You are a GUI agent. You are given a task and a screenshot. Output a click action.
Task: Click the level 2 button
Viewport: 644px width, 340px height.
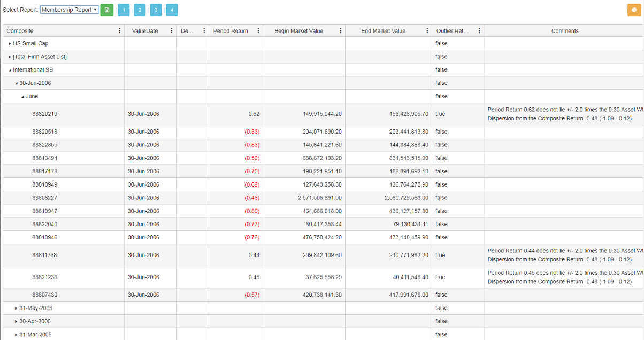click(140, 10)
